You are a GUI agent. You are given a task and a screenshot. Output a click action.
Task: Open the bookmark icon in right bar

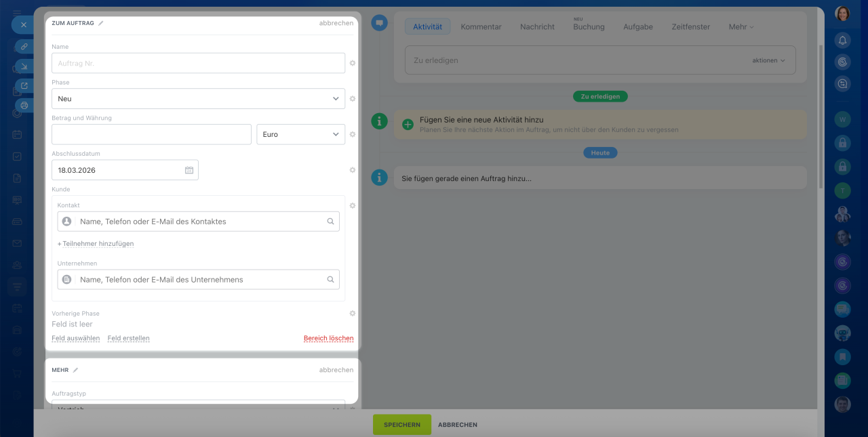[842, 356]
